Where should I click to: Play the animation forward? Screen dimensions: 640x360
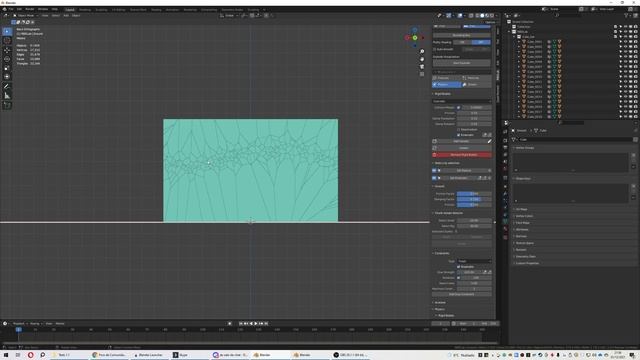[256, 324]
